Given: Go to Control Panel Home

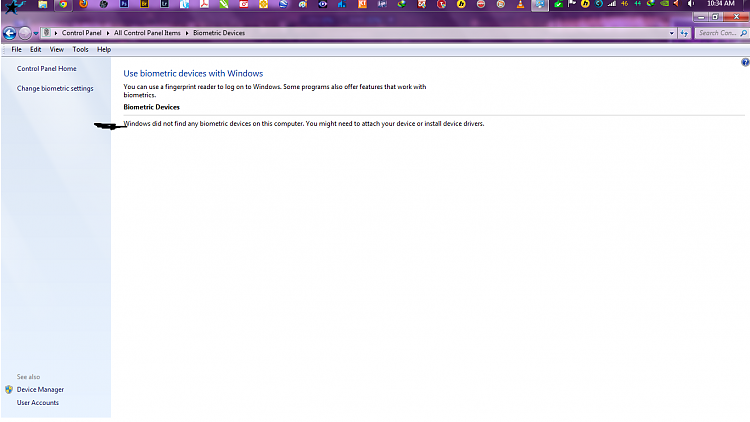Looking at the screenshot, I should click(x=46, y=68).
